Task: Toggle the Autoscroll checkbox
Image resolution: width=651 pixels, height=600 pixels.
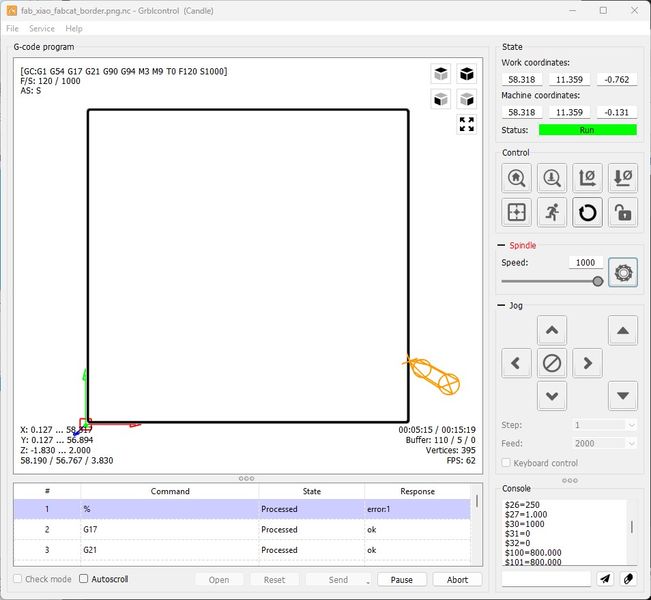Action: (x=83, y=578)
